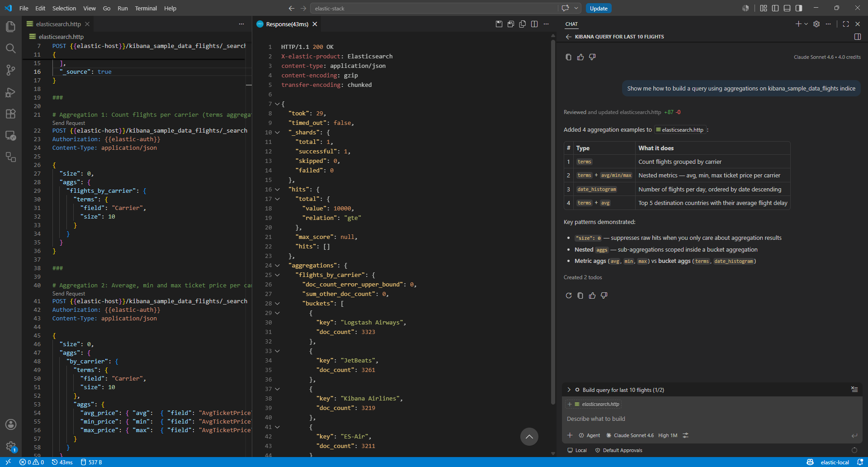868x467 pixels.
Task: Open the Selection menu
Action: coord(64,8)
